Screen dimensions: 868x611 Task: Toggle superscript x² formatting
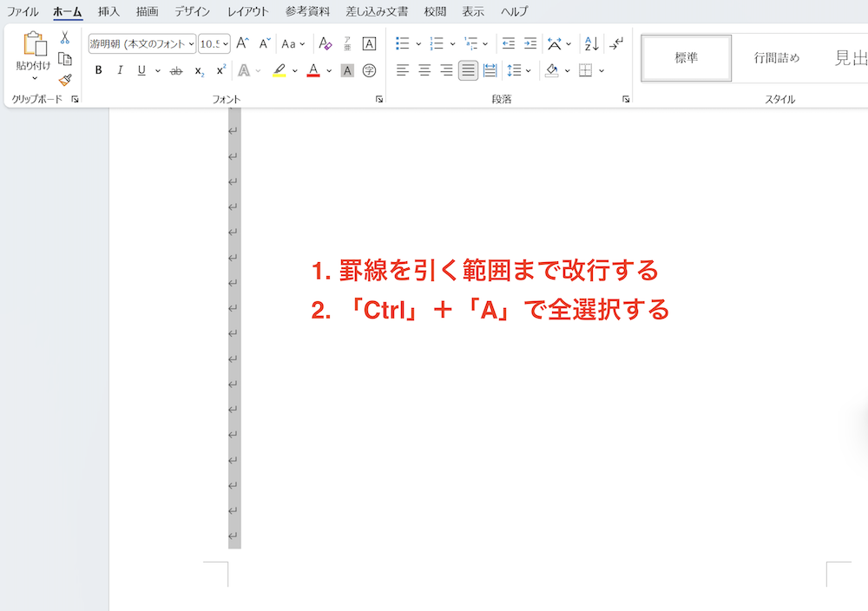coord(220,69)
